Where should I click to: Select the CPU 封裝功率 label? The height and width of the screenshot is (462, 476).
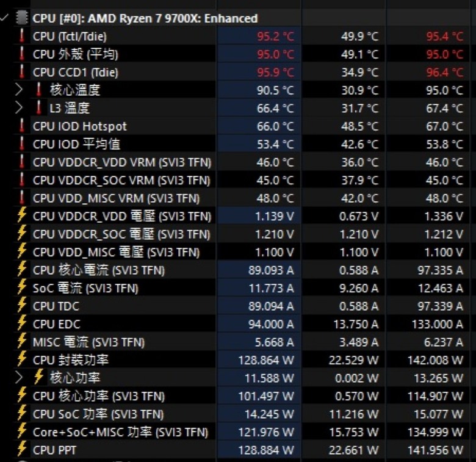(x=70, y=360)
